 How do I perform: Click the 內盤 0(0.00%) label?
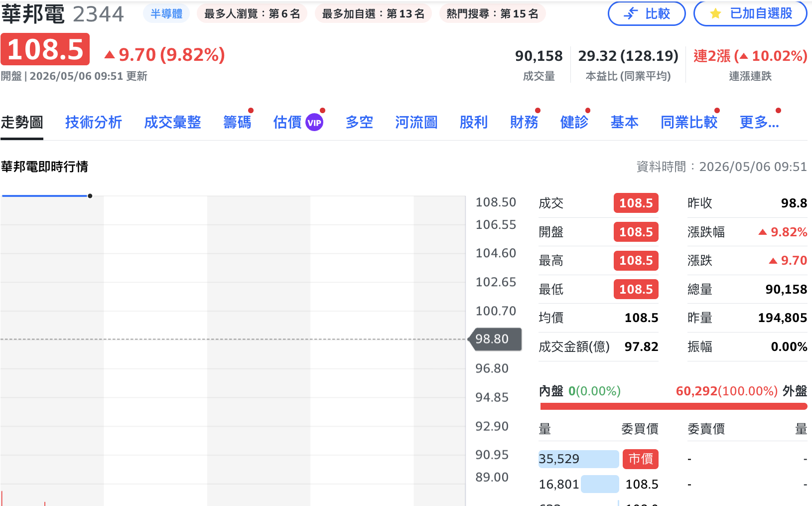coord(580,391)
